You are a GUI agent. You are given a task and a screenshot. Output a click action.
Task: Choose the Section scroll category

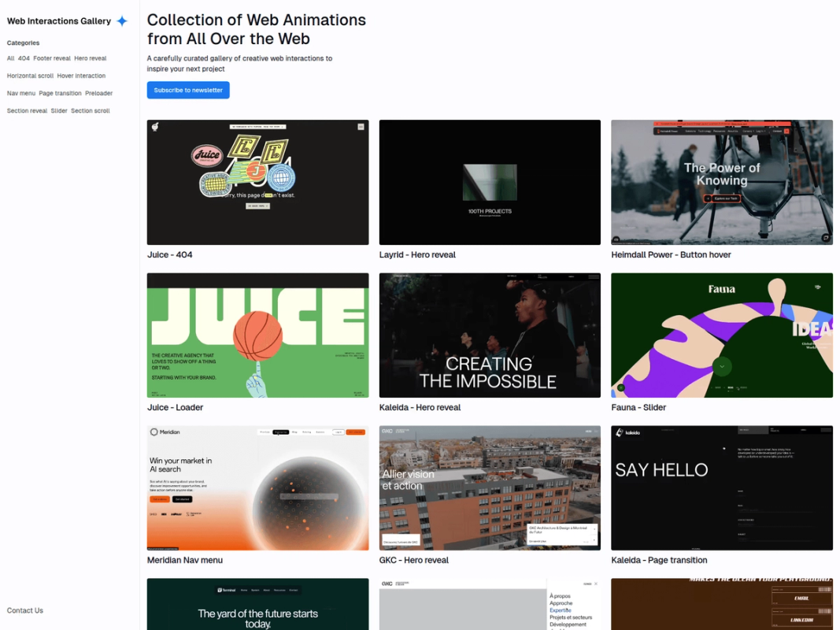tap(91, 111)
